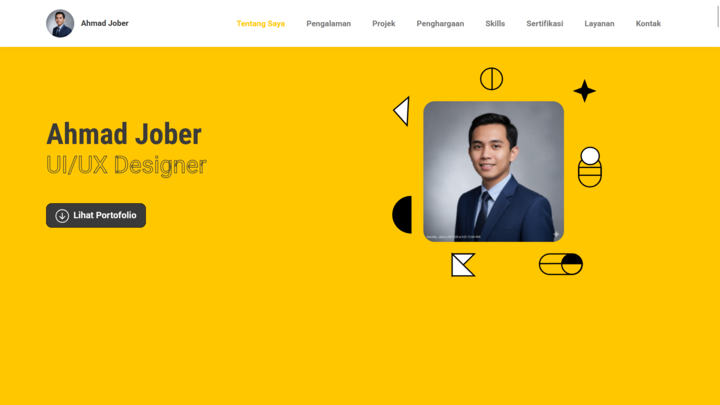Open the Projek nav link
This screenshot has height=405, width=720.
[383, 23]
